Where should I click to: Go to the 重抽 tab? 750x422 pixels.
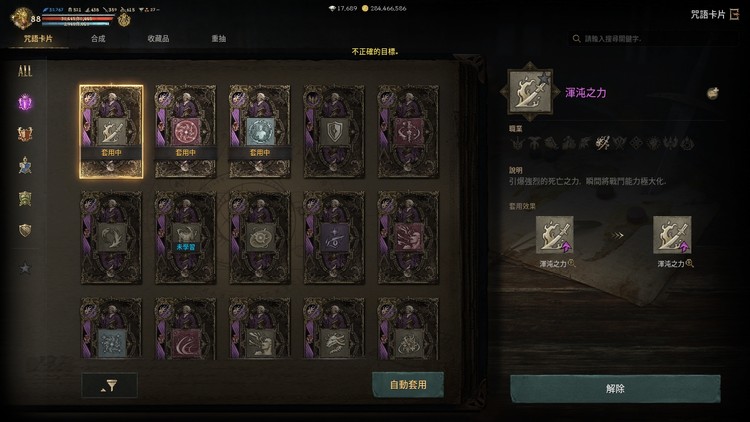pyautogui.click(x=219, y=39)
